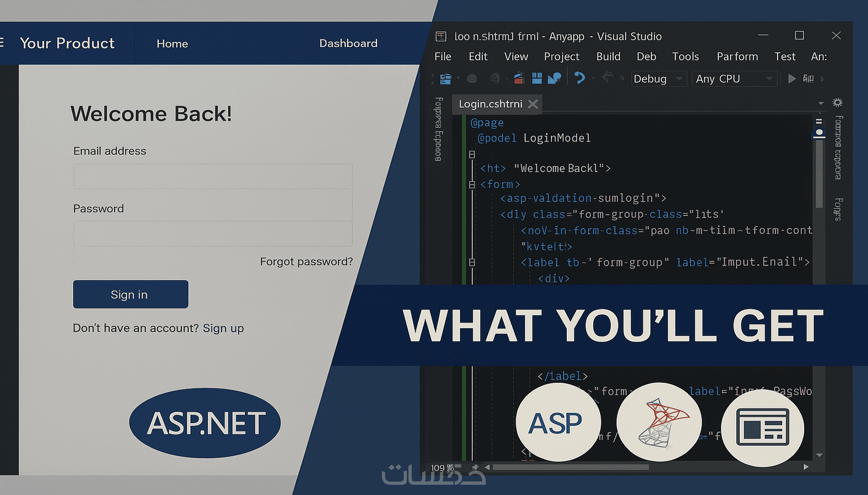Image resolution: width=868 pixels, height=495 pixels.
Task: Open the File menu
Action: point(443,57)
